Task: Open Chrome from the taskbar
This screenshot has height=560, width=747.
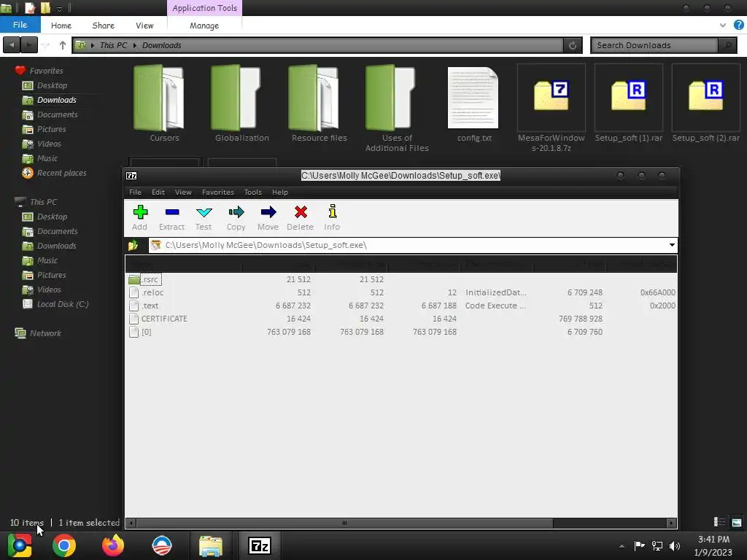Action: (64, 545)
